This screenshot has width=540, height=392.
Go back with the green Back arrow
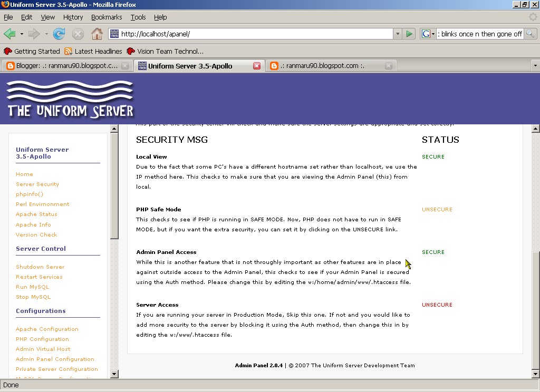point(9,34)
